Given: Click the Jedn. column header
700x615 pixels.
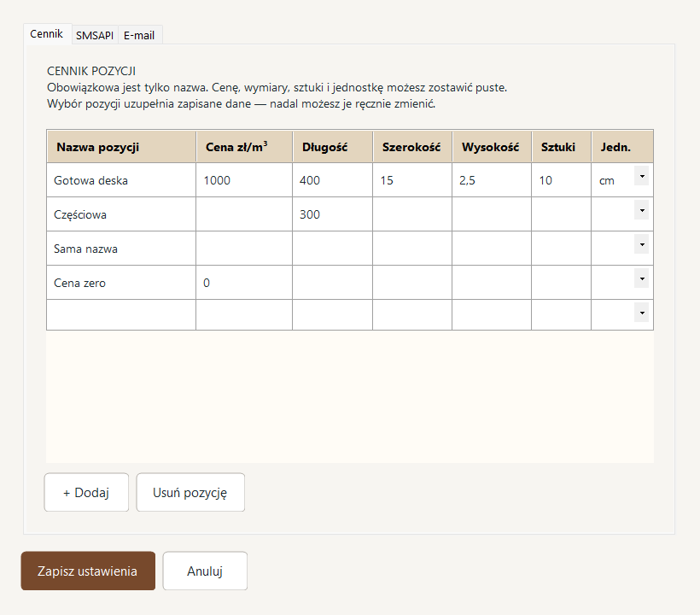Looking at the screenshot, I should coord(622,147).
